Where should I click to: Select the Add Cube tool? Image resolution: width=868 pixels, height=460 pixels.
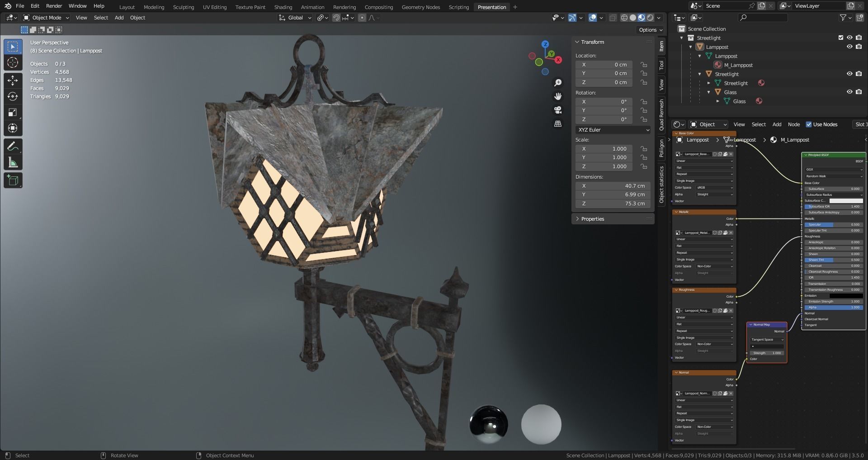click(13, 180)
